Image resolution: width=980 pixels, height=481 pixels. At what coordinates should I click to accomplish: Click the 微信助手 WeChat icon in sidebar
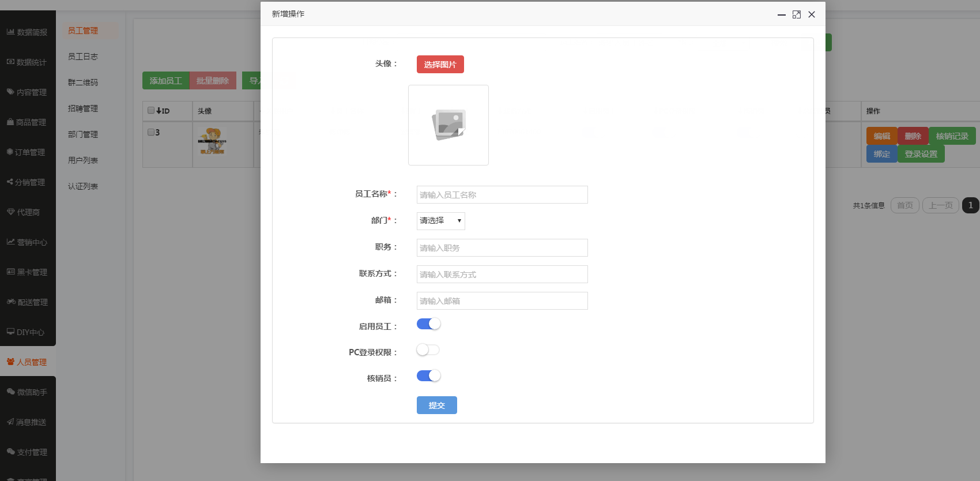click(x=10, y=392)
